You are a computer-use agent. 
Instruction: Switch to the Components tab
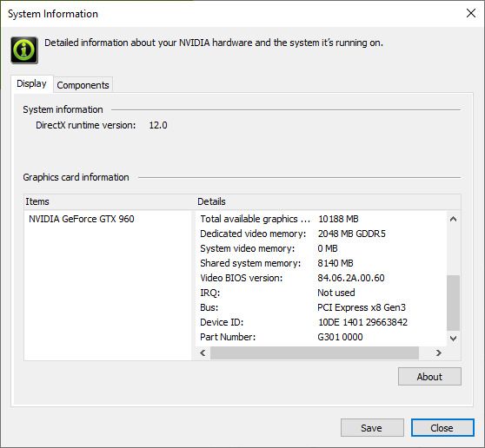point(83,85)
